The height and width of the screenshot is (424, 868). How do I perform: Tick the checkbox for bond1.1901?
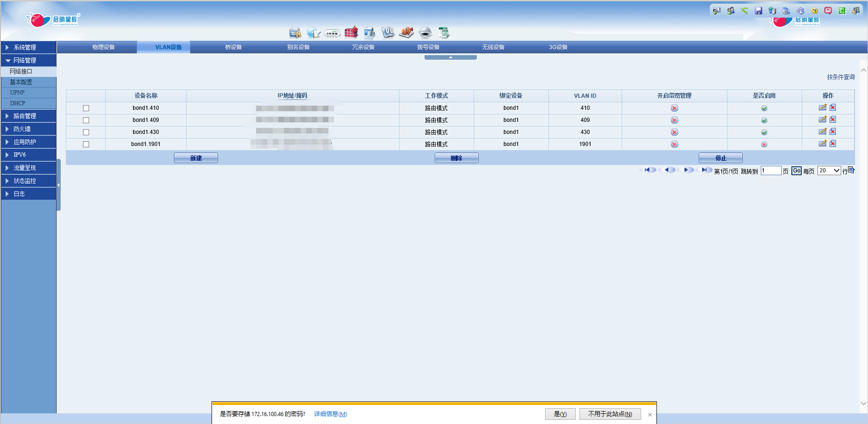[x=86, y=144]
